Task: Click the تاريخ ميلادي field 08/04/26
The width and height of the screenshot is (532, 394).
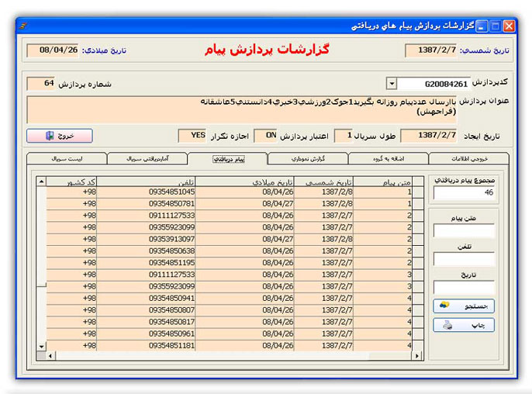Action: (x=53, y=50)
